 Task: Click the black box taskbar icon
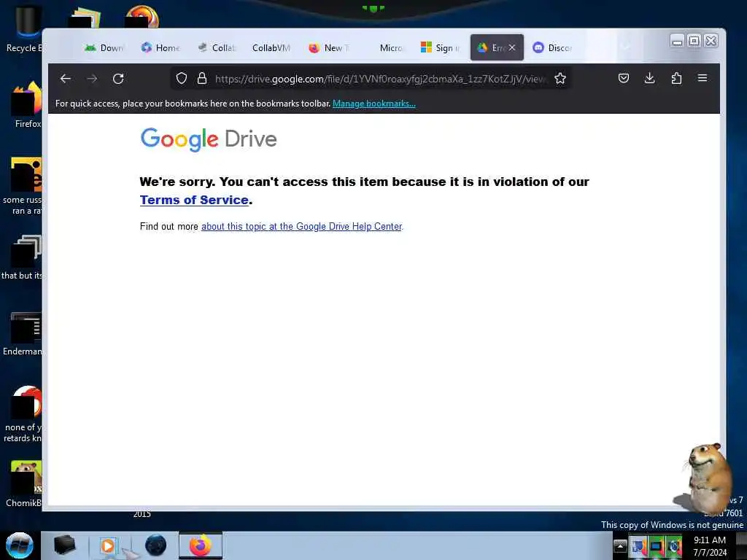point(65,545)
